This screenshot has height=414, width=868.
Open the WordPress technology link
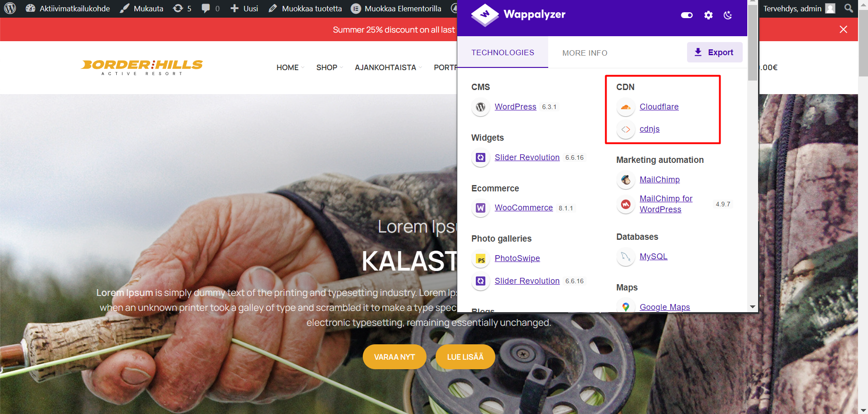coord(515,107)
